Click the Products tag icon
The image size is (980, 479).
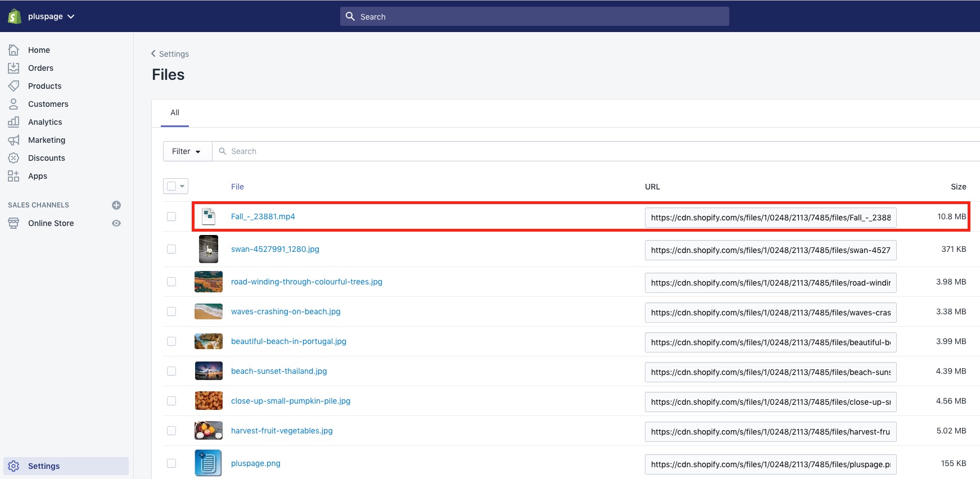(13, 86)
